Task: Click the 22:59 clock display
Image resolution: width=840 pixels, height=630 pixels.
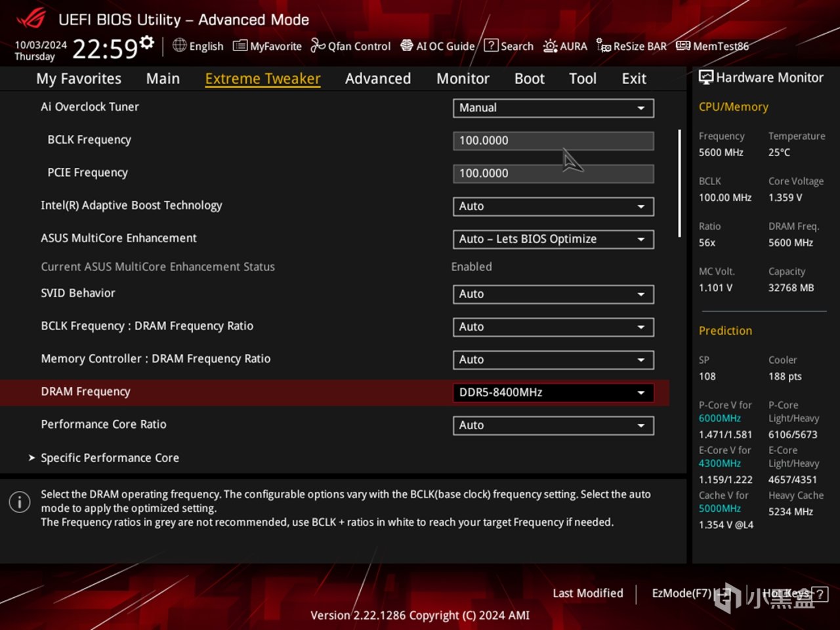Action: [105, 49]
